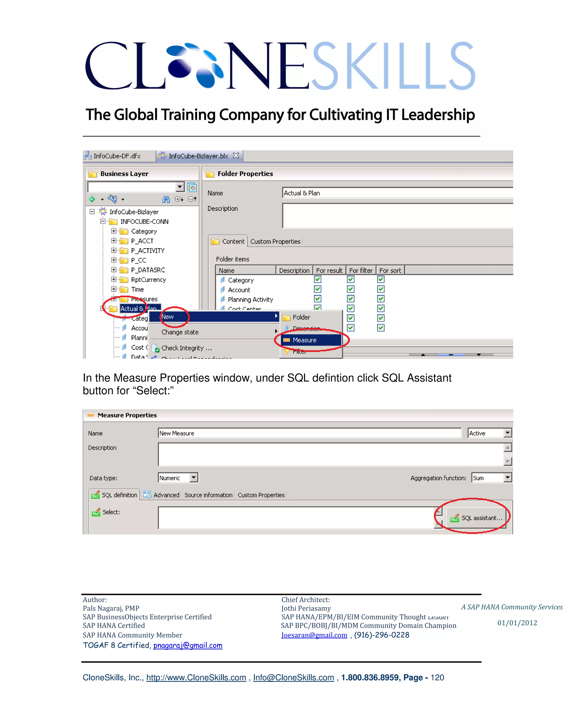Click the RptCurrency folder icon
This screenshot has height=728, width=563.
[124, 280]
